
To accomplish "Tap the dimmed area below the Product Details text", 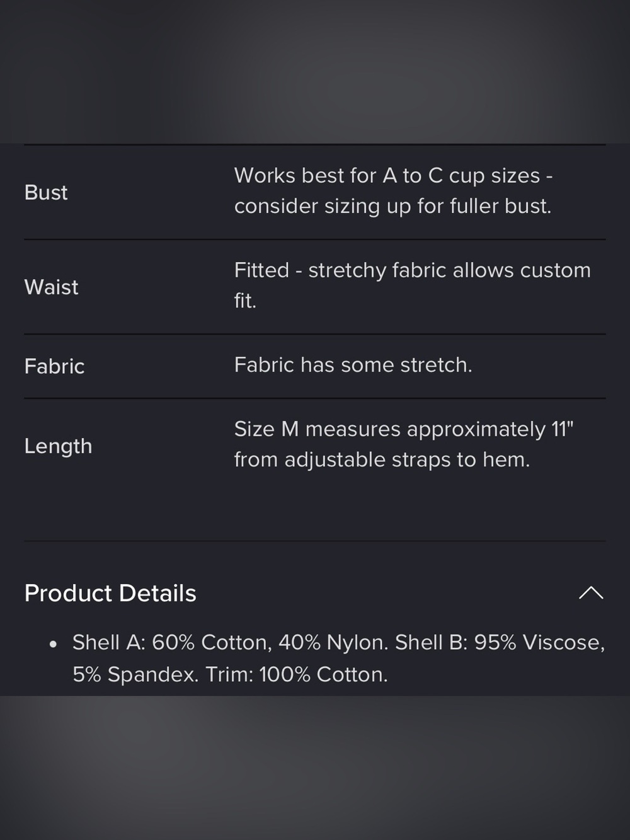I will (x=315, y=768).
